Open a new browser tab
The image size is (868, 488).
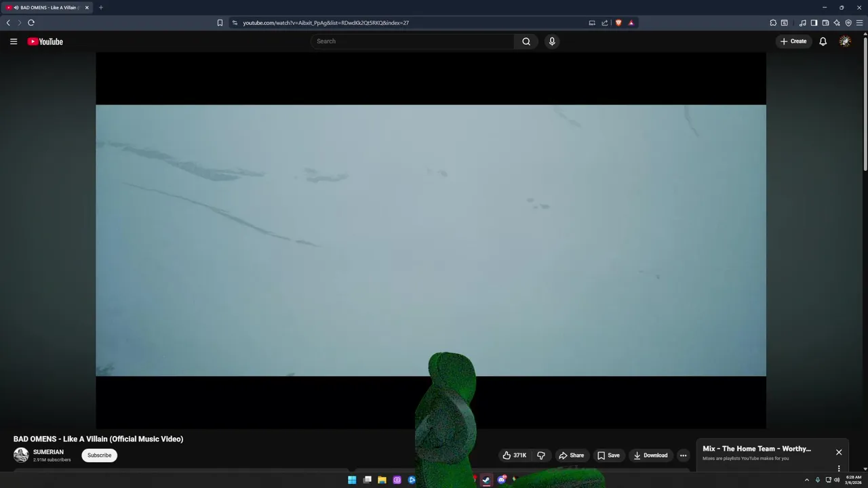click(x=101, y=7)
